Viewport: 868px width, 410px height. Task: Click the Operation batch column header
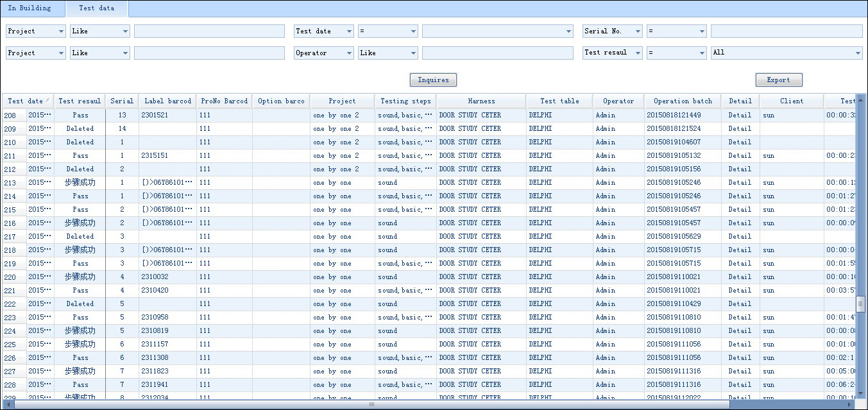683,101
